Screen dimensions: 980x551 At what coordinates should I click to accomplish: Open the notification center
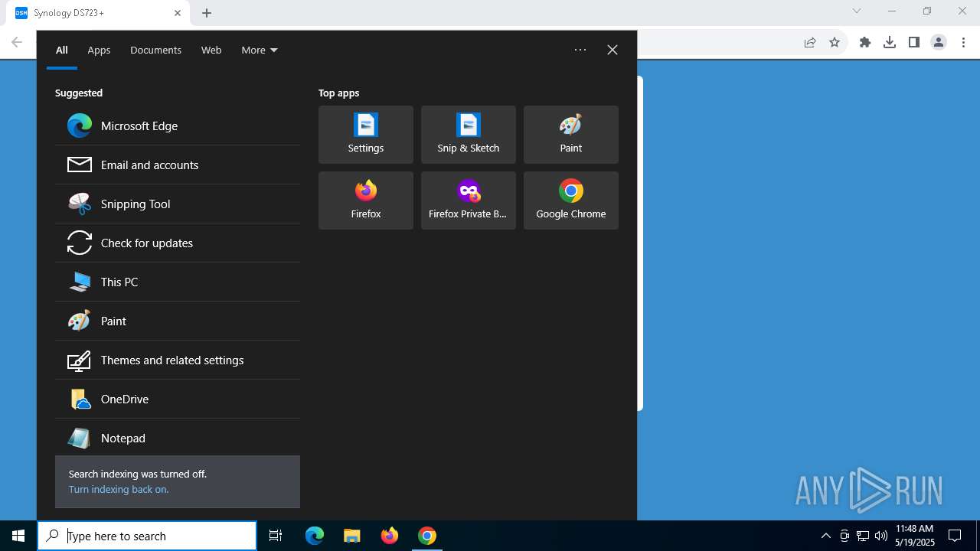click(x=955, y=536)
